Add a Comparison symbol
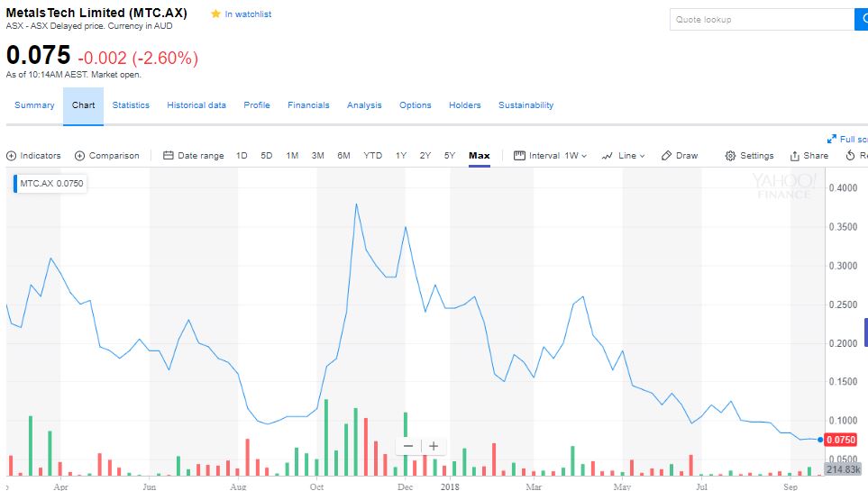This screenshot has height=491, width=868. [107, 156]
